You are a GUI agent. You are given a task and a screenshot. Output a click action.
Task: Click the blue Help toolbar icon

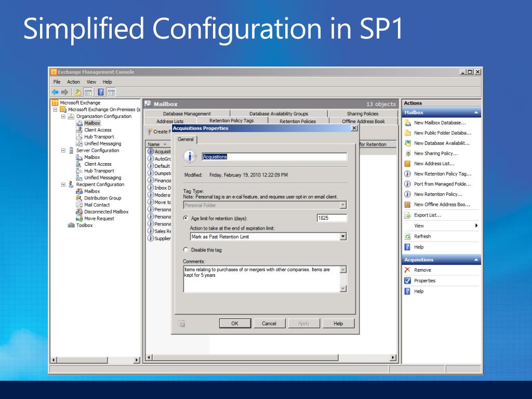pos(101,92)
